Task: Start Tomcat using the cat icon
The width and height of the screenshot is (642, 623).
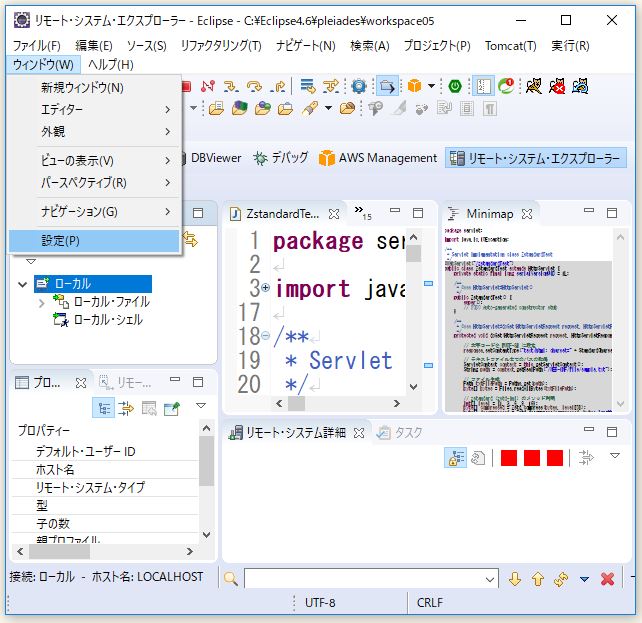Action: tap(533, 86)
